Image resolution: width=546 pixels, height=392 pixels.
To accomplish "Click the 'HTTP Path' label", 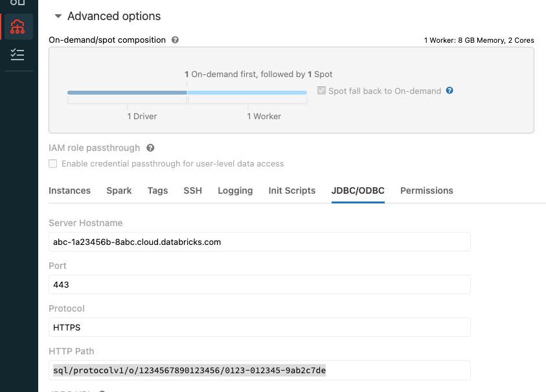I will pyautogui.click(x=71, y=351).
